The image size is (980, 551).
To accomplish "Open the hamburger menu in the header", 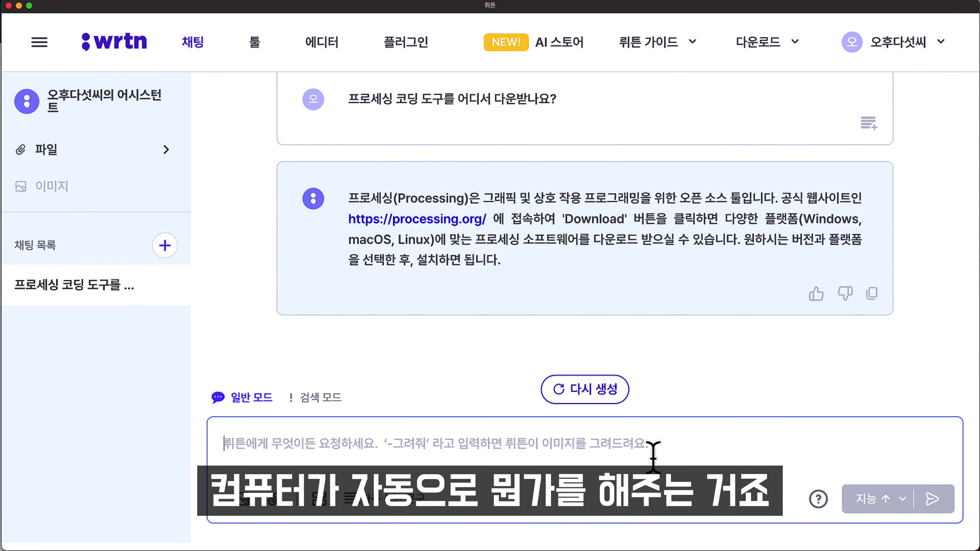I will coord(39,42).
